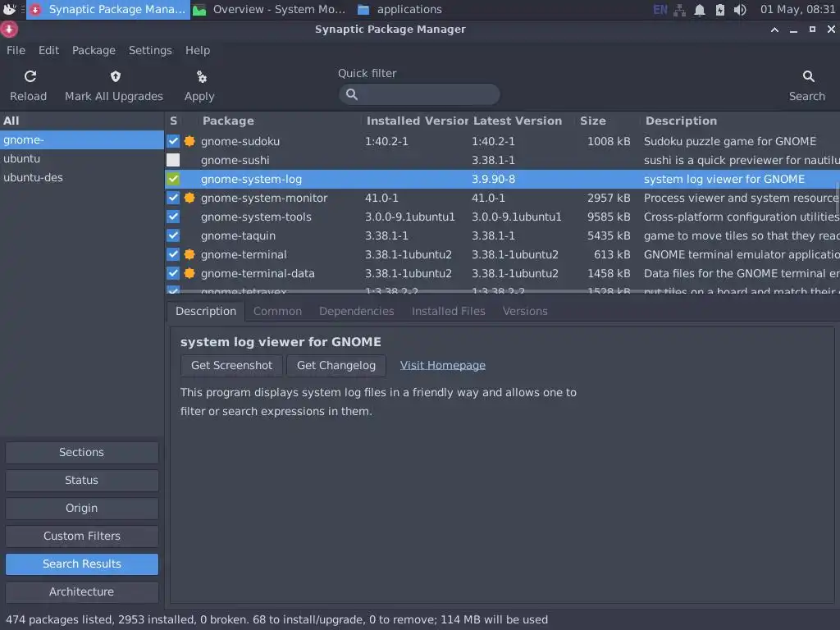The height and width of the screenshot is (630, 840).
Task: Open the Package menu
Action: (94, 50)
